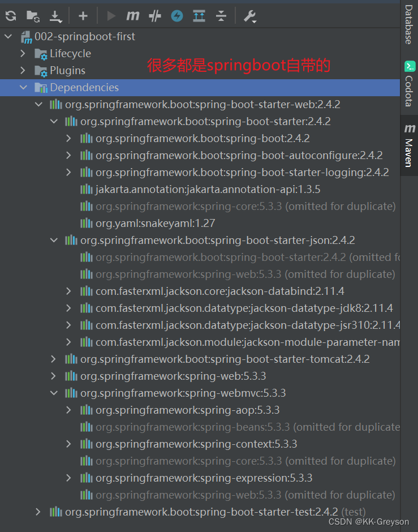The height and width of the screenshot is (532, 418).
Task: Expand jackson-databind:2.11.4 dependency
Action: click(x=69, y=291)
